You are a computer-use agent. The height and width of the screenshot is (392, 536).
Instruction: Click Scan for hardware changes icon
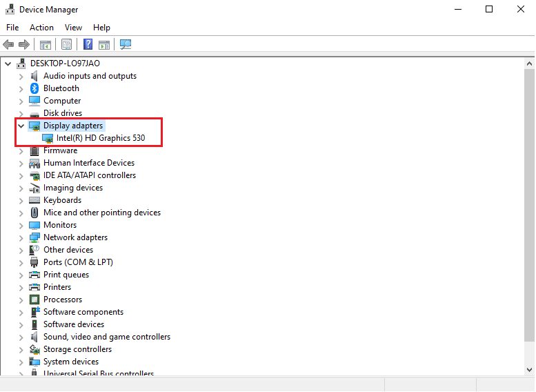(x=126, y=44)
